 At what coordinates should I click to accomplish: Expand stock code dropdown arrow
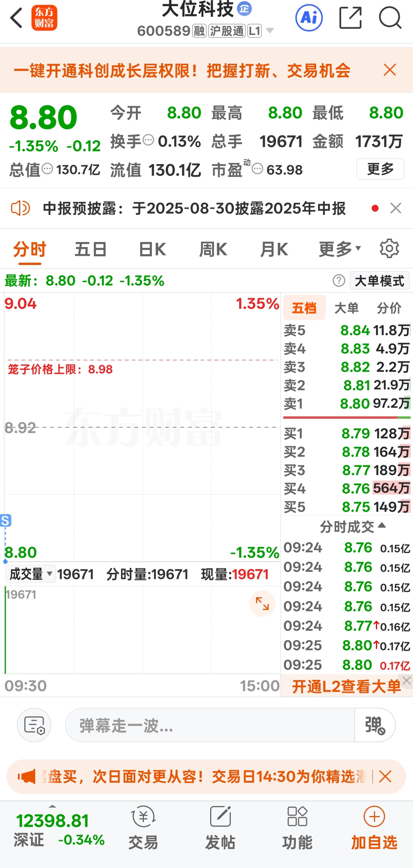point(269,31)
